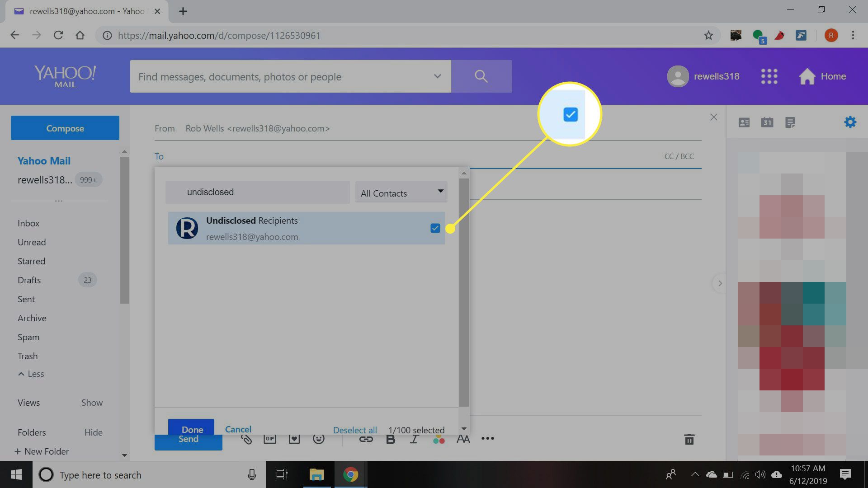Open the Trash folder

(28, 356)
